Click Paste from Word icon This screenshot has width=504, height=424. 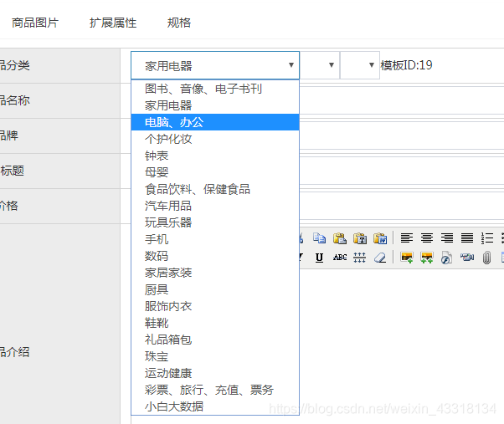click(x=380, y=238)
